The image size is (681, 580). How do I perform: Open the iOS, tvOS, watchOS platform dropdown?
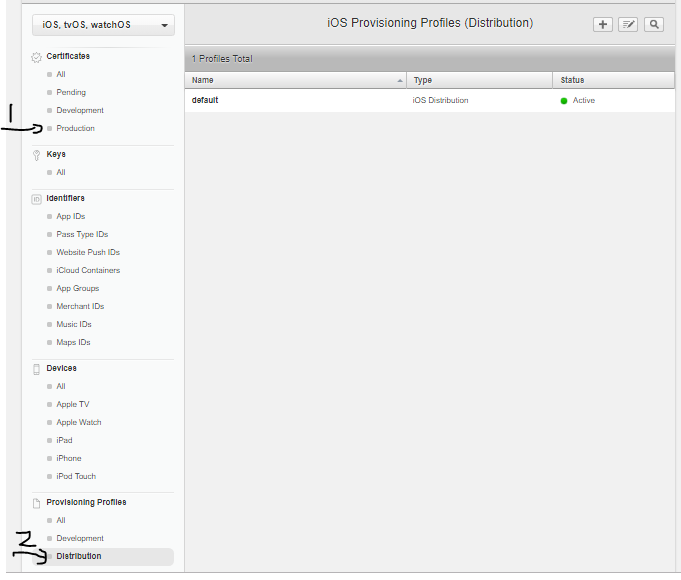(x=103, y=25)
